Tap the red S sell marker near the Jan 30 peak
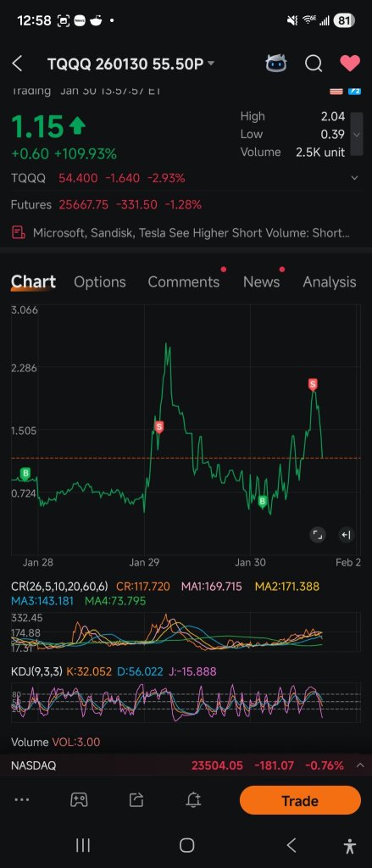The width and height of the screenshot is (372, 868). 313,384
